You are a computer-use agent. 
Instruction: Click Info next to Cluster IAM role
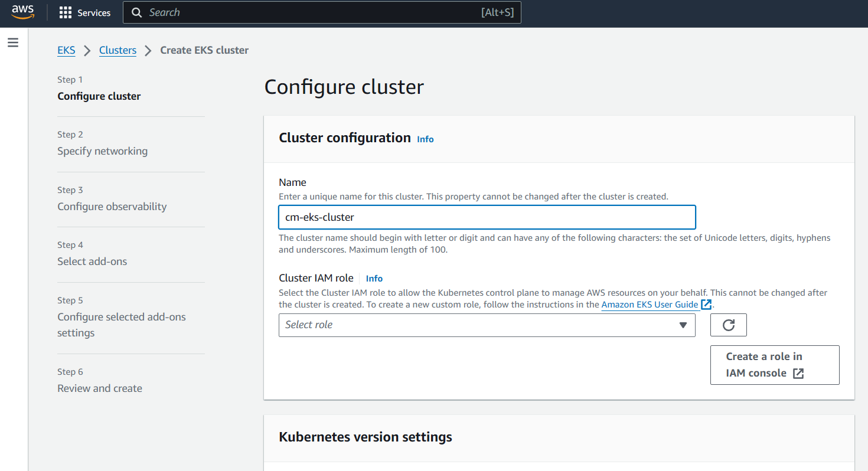click(374, 279)
